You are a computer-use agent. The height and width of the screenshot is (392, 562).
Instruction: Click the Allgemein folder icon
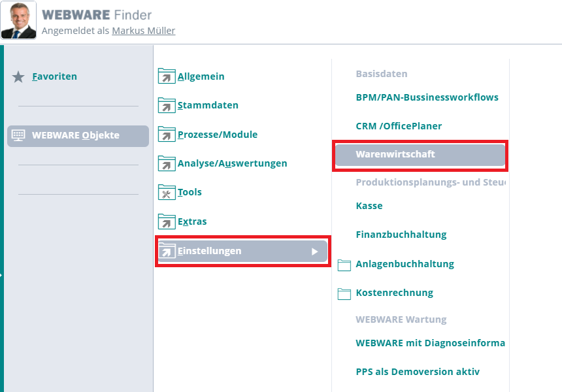[167, 76]
